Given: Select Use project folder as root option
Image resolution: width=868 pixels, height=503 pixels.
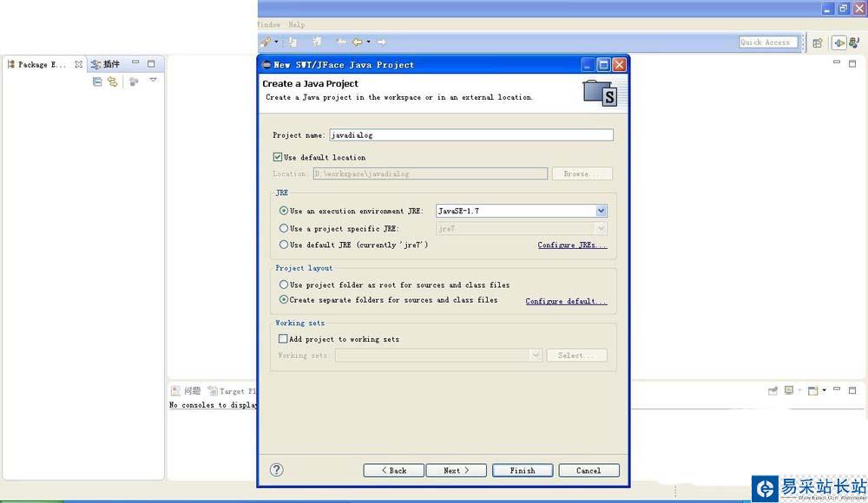Looking at the screenshot, I should (284, 284).
